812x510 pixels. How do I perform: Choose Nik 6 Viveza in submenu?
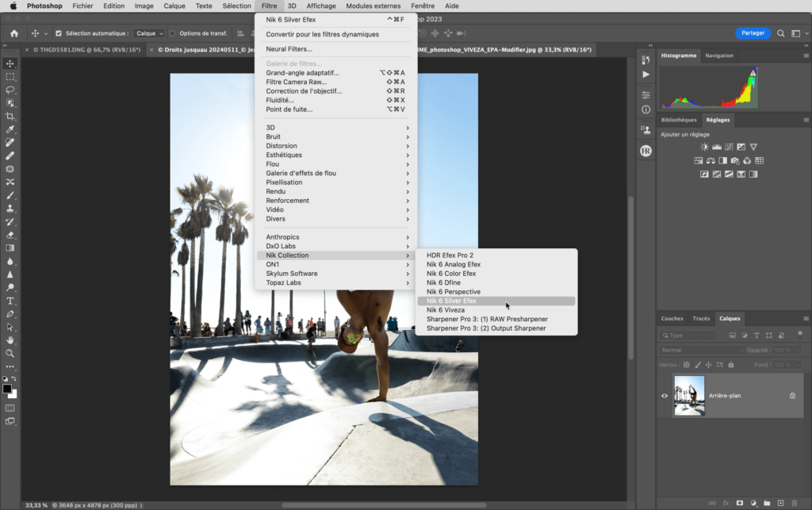[x=496, y=310]
